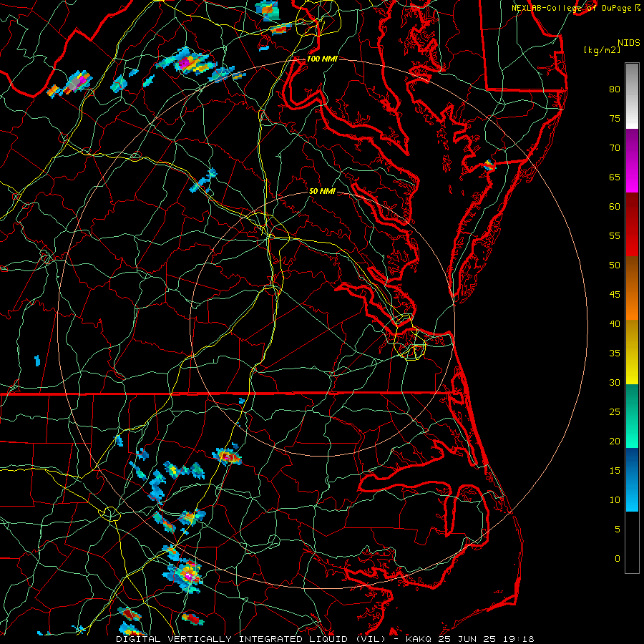Select the brown-orange segment of the color bar

click(632, 288)
